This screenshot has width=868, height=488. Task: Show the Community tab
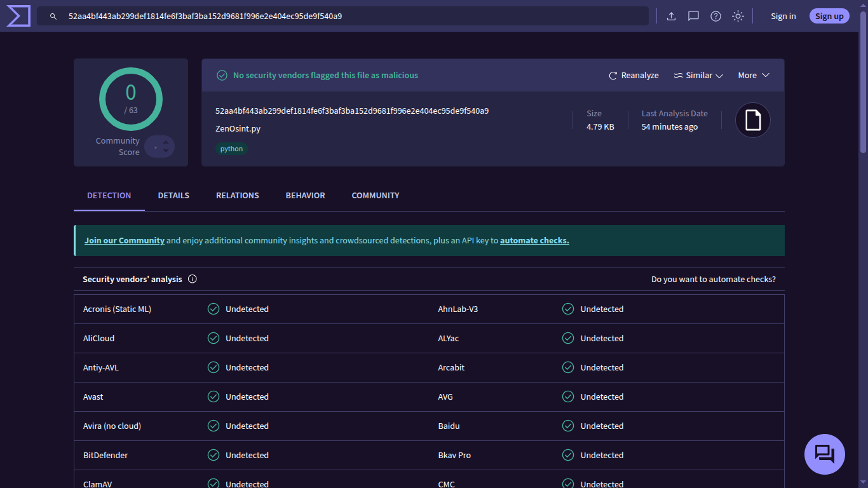[376, 196]
